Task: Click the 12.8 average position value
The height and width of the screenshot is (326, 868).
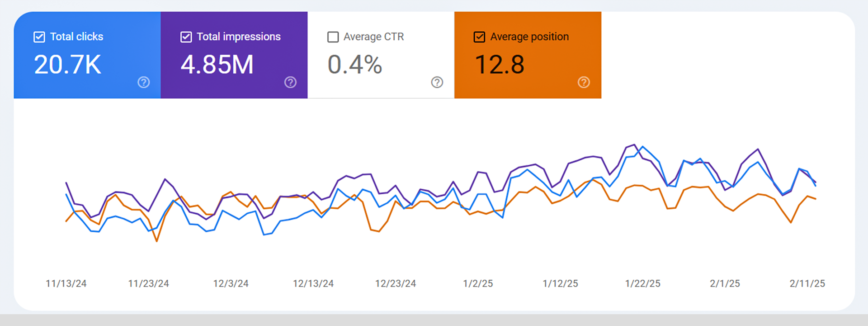Action: click(500, 64)
